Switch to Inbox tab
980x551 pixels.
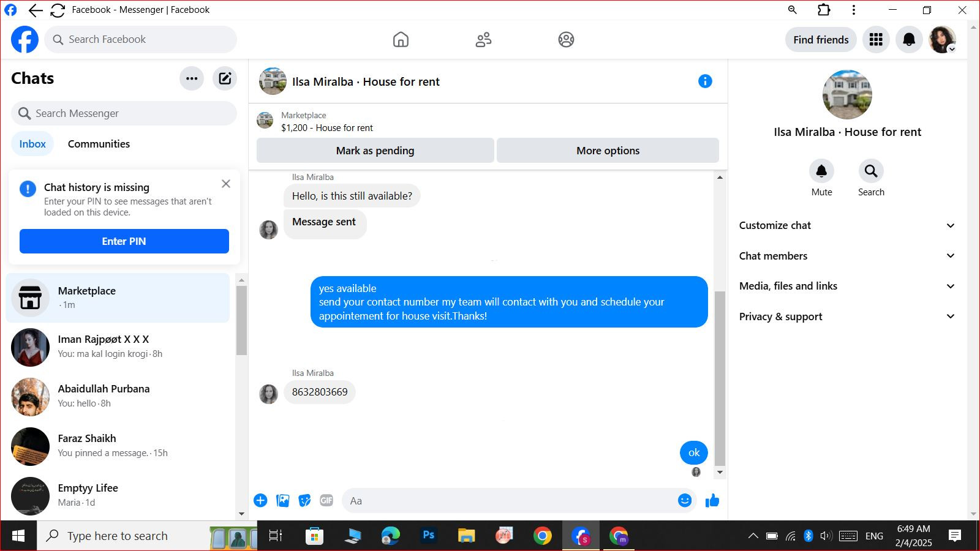(x=32, y=144)
